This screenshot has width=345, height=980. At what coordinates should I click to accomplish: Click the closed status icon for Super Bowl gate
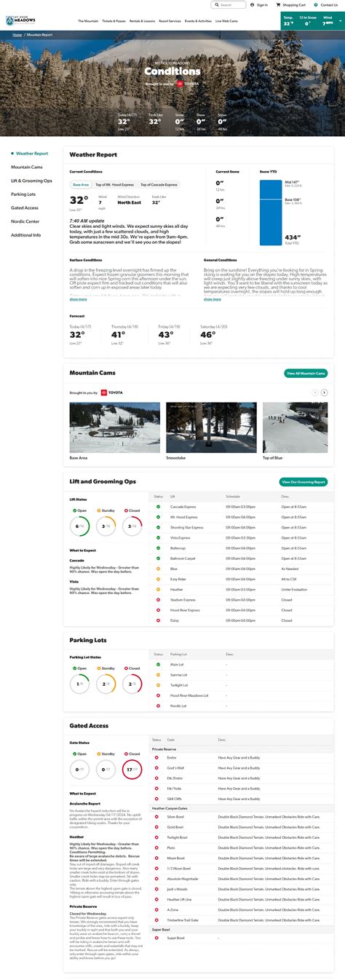[x=156, y=938]
